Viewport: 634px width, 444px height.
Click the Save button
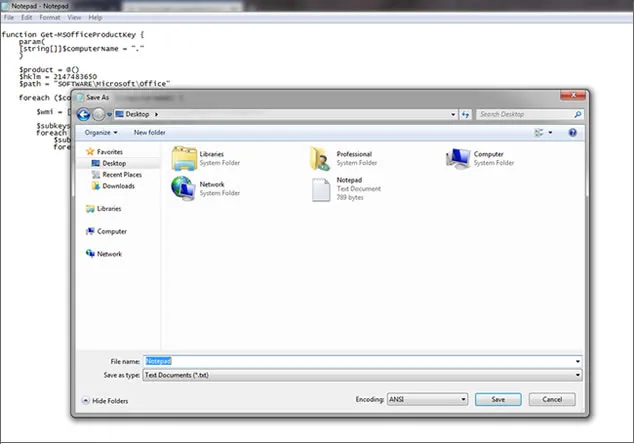[x=498, y=400]
